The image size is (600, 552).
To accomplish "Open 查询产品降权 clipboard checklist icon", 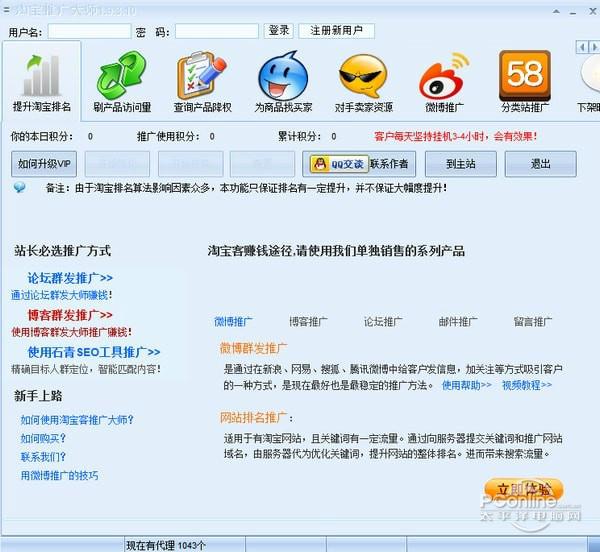I will 202,75.
